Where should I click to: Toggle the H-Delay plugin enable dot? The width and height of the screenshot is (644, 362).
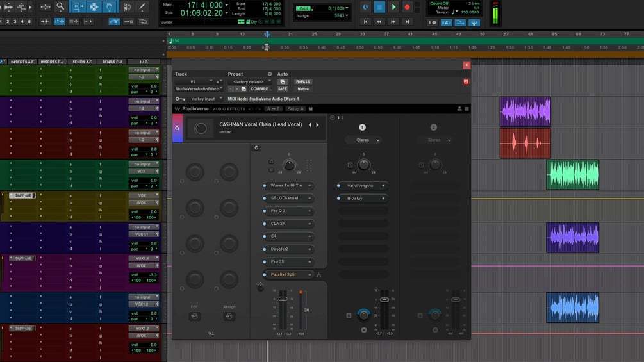pos(339,198)
